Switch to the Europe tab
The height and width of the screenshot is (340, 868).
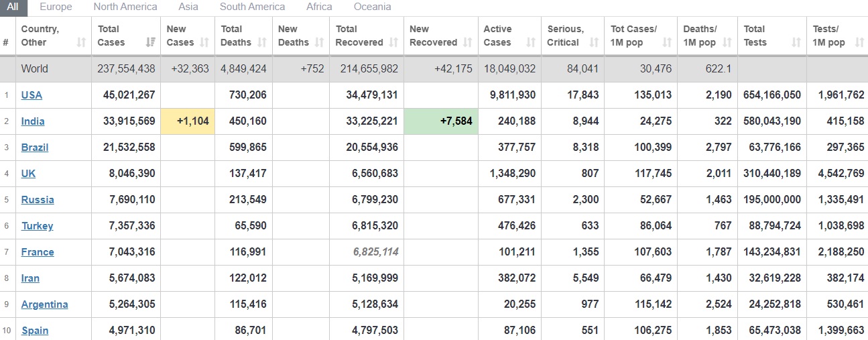click(56, 7)
